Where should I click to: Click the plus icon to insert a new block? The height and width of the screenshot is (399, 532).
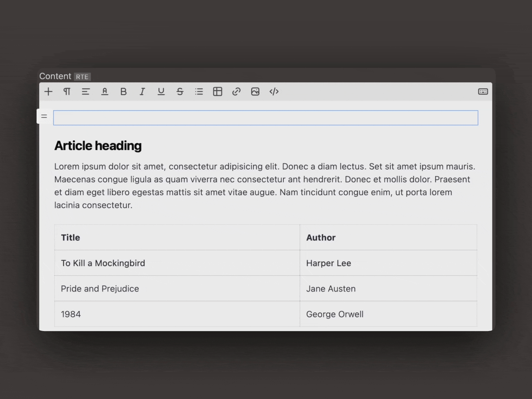pos(48,92)
